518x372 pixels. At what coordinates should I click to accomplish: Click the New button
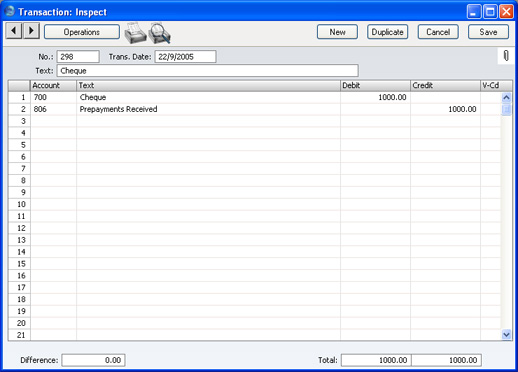point(337,32)
